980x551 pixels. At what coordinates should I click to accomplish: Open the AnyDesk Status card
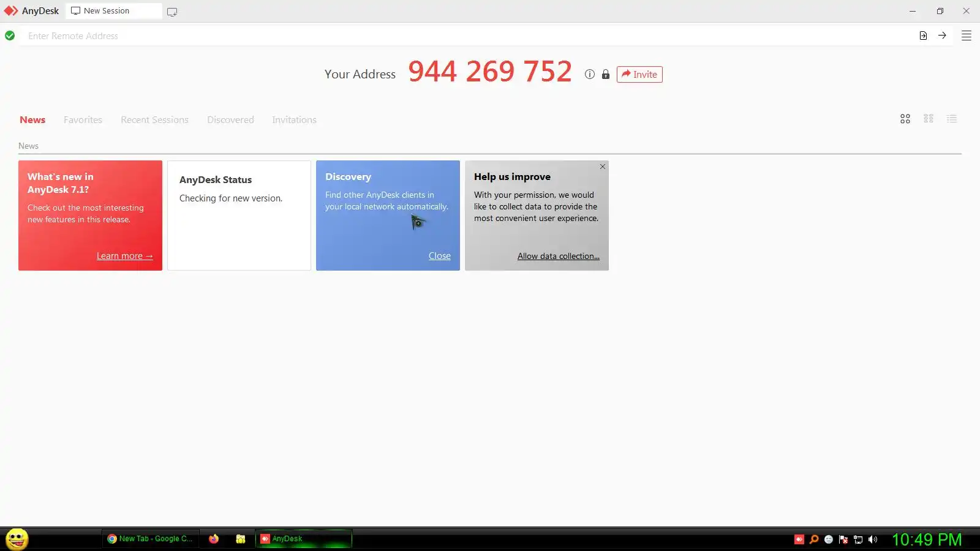[x=239, y=216]
